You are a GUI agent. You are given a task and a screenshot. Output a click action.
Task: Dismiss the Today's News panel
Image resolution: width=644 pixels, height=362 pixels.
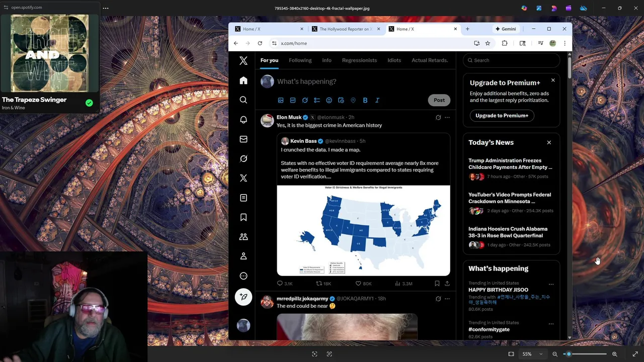pos(549,143)
